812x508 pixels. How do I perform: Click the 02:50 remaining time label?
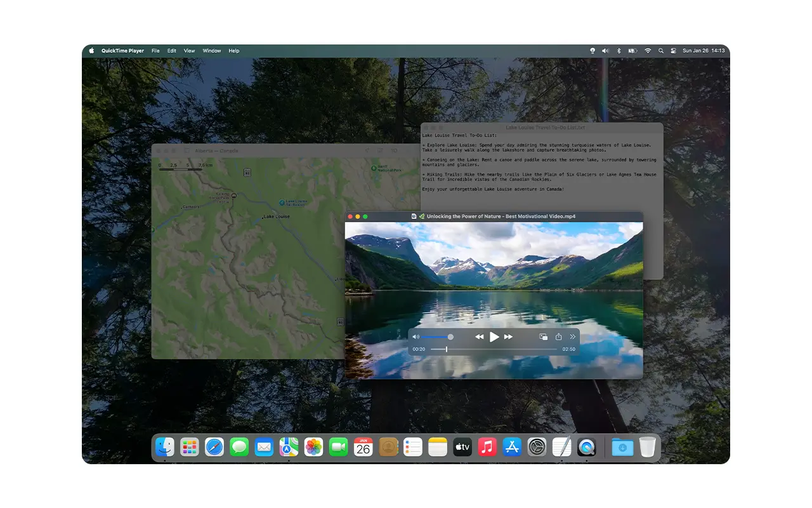point(569,349)
